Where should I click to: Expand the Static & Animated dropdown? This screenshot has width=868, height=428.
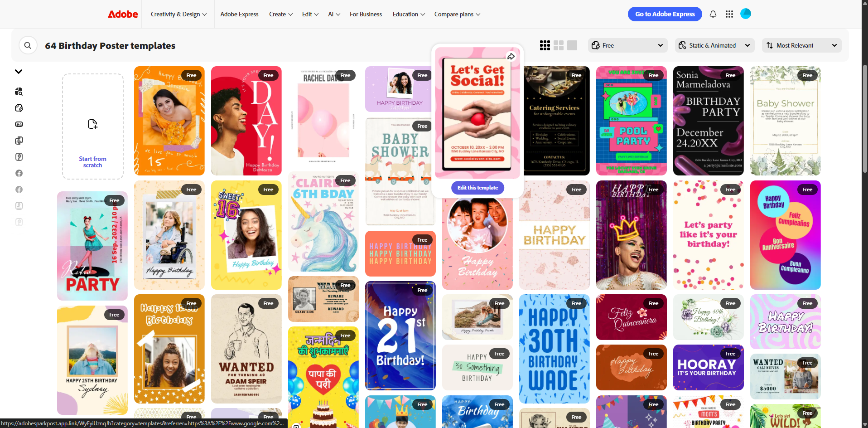[714, 45]
